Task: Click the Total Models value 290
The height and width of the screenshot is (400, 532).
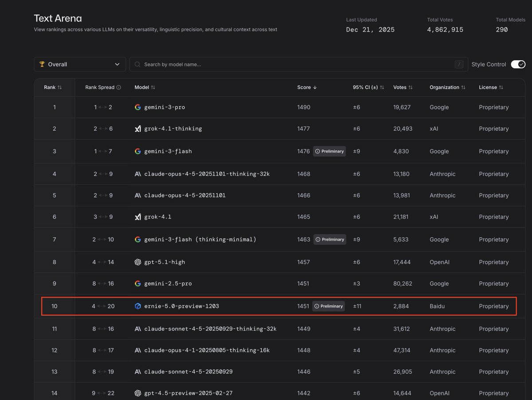Action: pos(502,30)
